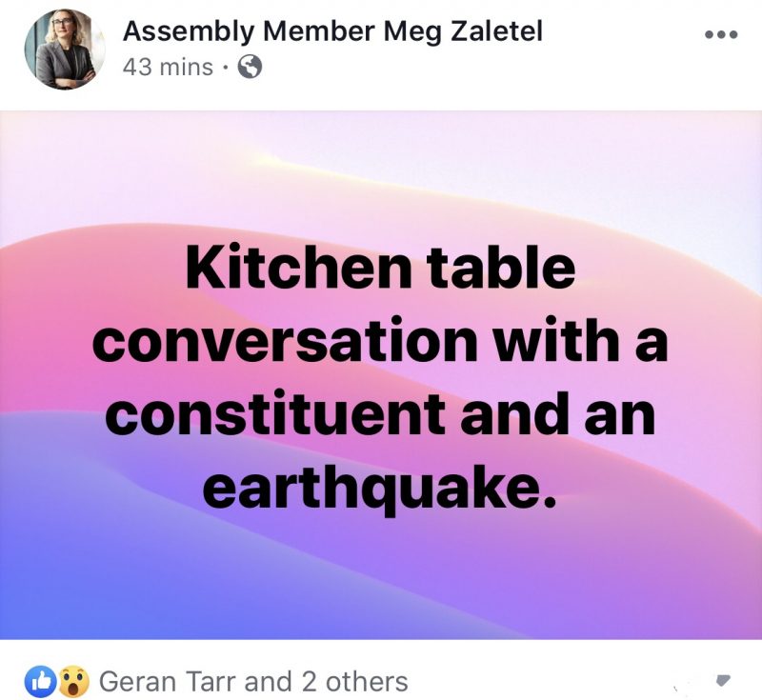
Task: Click the word "and" in the reactions summary
Action: [x=270, y=681]
